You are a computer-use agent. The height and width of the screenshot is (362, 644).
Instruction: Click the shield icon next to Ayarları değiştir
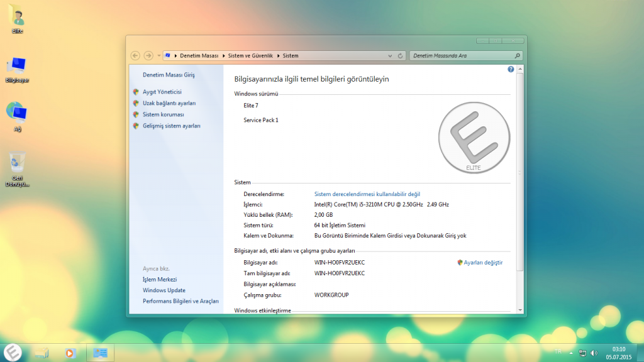point(460,263)
